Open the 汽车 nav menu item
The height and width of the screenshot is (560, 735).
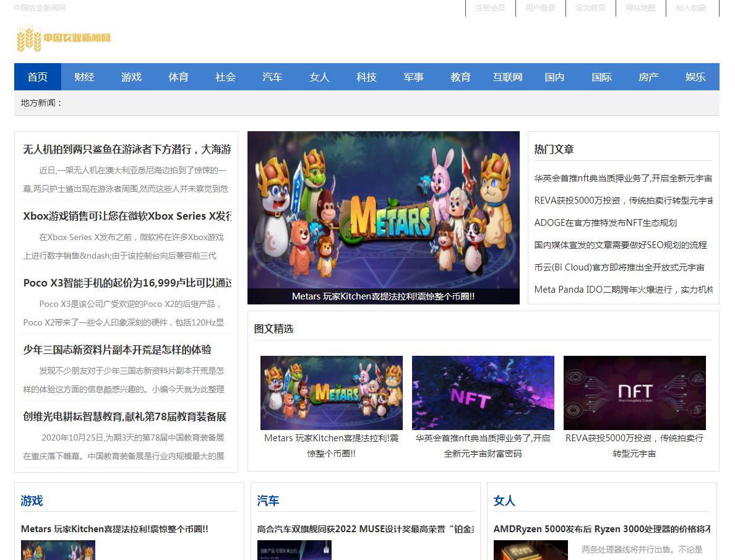coord(272,77)
